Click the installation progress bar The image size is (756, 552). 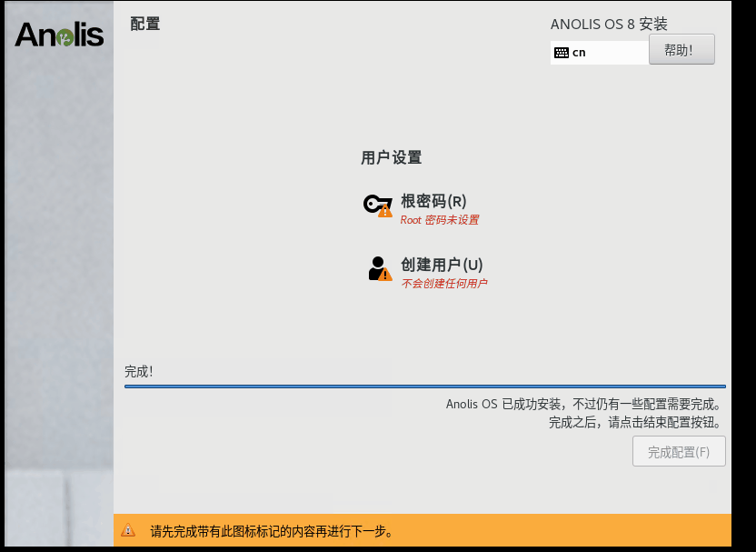424,386
